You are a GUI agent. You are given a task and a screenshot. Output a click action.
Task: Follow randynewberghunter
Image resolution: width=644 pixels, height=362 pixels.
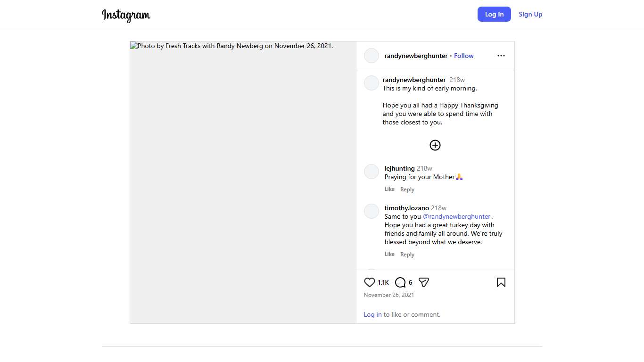pyautogui.click(x=464, y=56)
